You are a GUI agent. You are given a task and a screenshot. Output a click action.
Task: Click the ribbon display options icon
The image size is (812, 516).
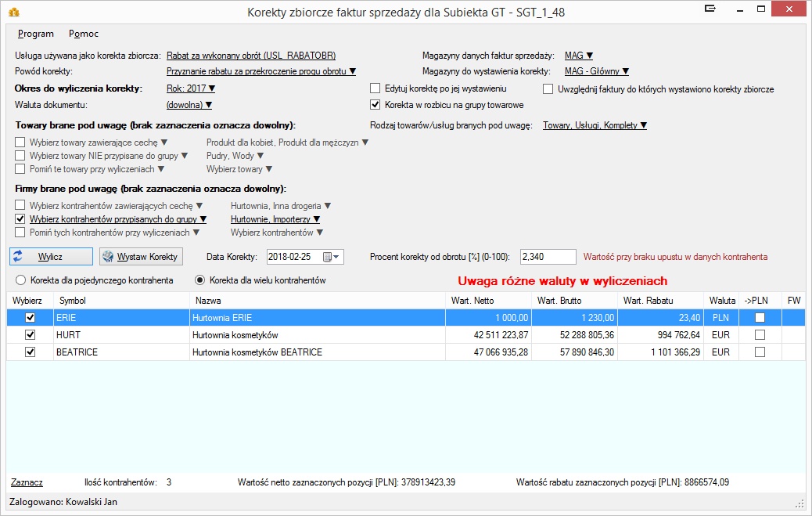coord(710,9)
